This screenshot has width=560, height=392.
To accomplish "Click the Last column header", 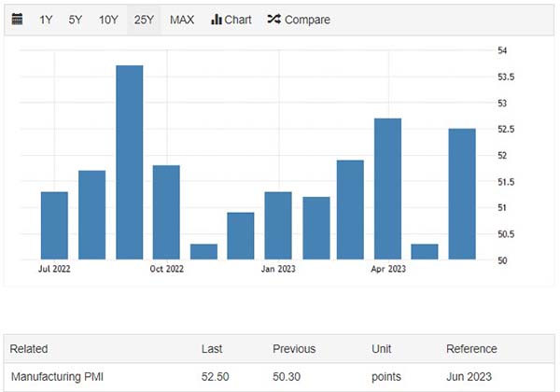I will pyautogui.click(x=212, y=349).
